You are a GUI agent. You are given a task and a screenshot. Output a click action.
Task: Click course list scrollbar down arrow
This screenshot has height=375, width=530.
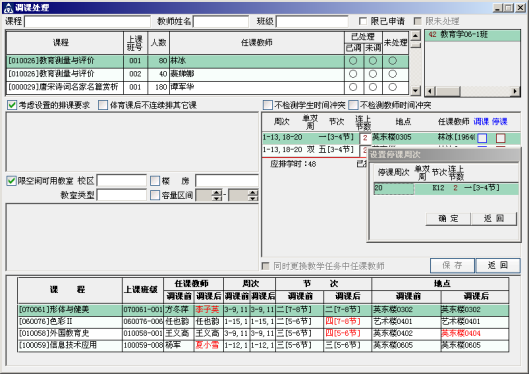pos(415,90)
